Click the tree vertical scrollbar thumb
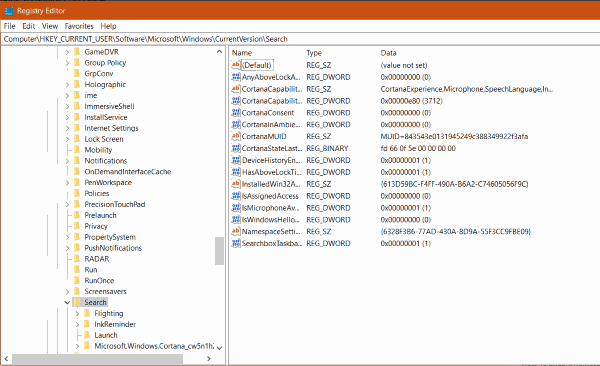 click(x=219, y=251)
